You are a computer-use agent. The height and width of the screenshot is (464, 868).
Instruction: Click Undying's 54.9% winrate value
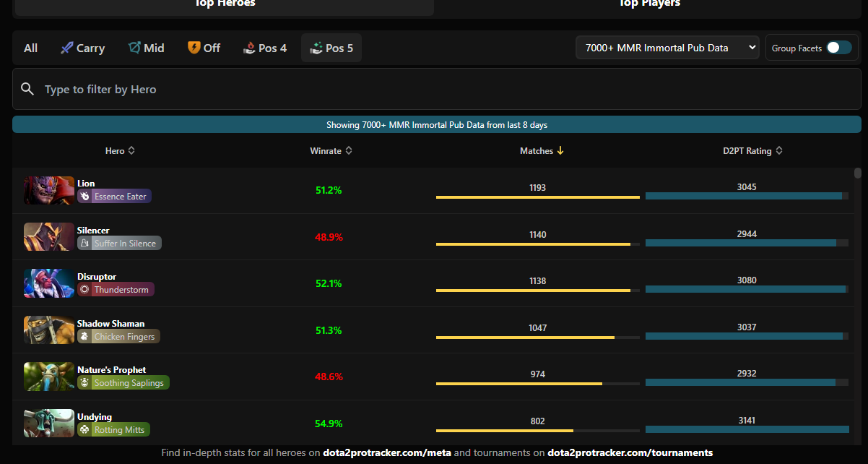[329, 424]
